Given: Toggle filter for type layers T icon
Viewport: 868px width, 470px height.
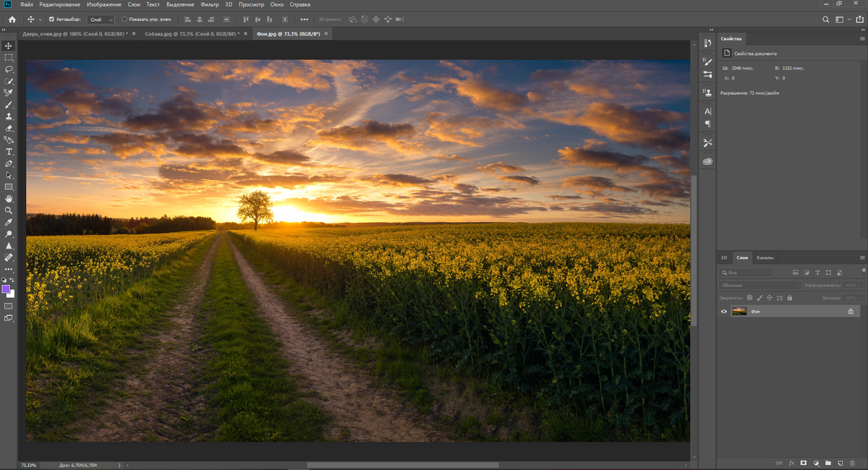Looking at the screenshot, I should pos(817,273).
